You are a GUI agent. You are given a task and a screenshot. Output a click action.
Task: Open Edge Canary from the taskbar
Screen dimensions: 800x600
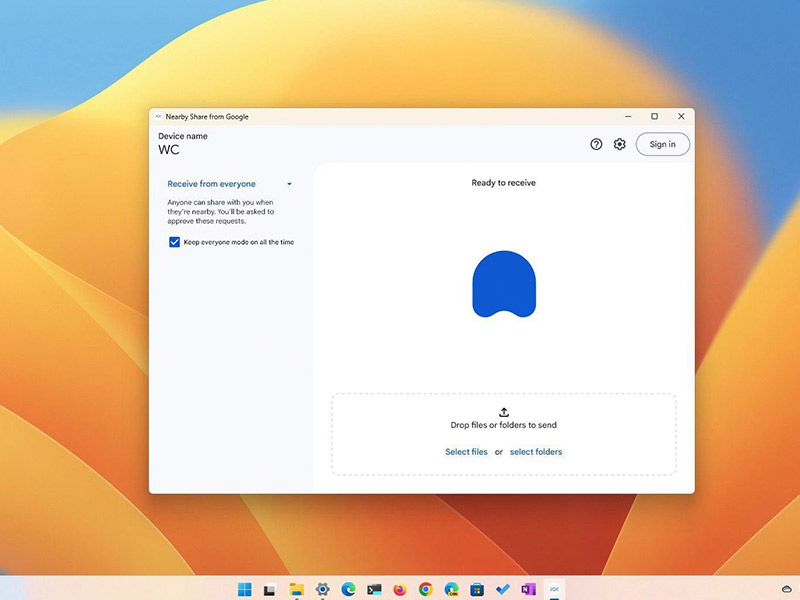click(452, 589)
